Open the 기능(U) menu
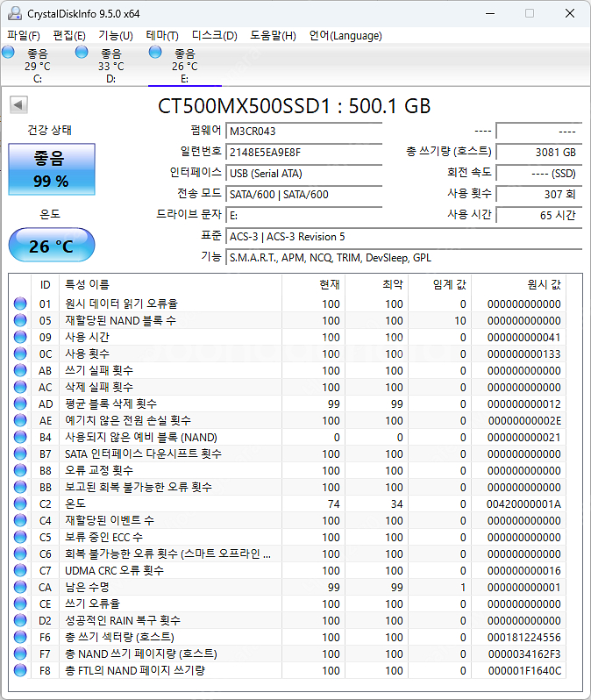Image resolution: width=591 pixels, height=700 pixels. pyautogui.click(x=116, y=36)
